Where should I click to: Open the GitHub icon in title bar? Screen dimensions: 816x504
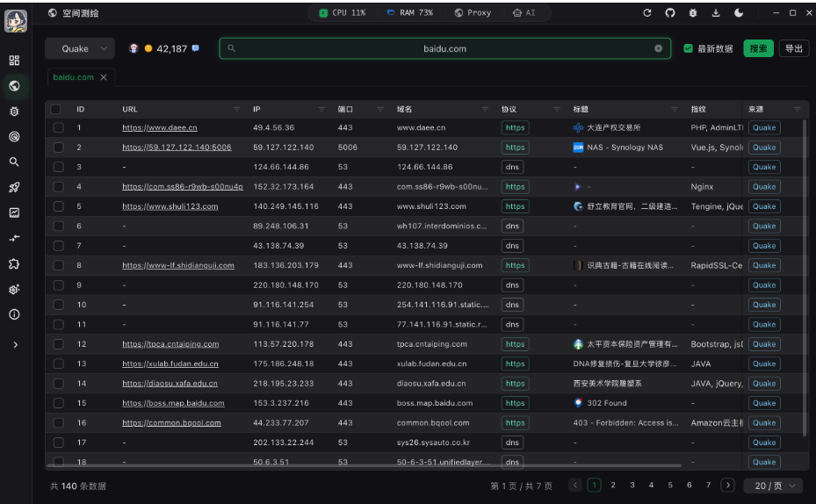[670, 13]
